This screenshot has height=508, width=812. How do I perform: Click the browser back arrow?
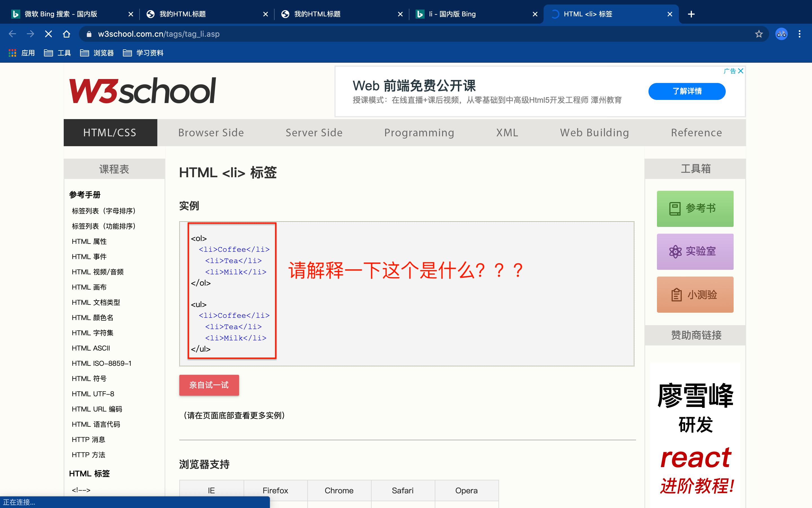coord(12,34)
